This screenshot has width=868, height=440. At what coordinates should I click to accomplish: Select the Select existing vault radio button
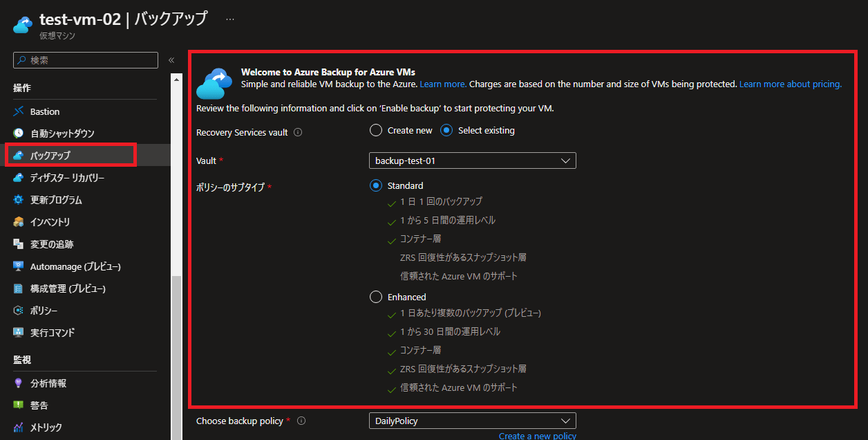tap(446, 130)
